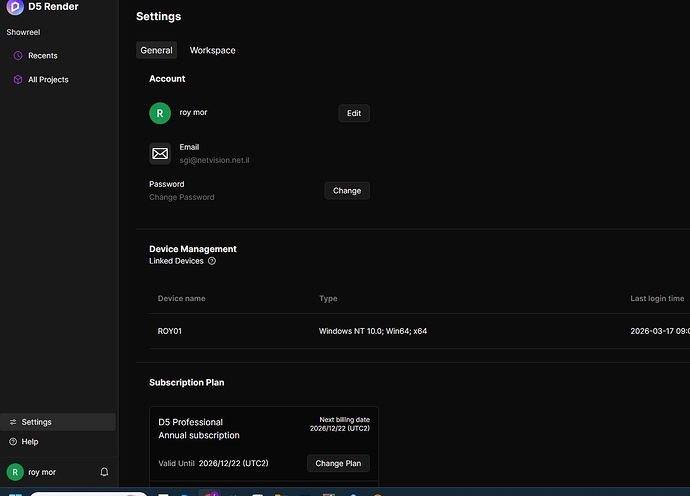Select the Settings sidebar item

(58, 422)
